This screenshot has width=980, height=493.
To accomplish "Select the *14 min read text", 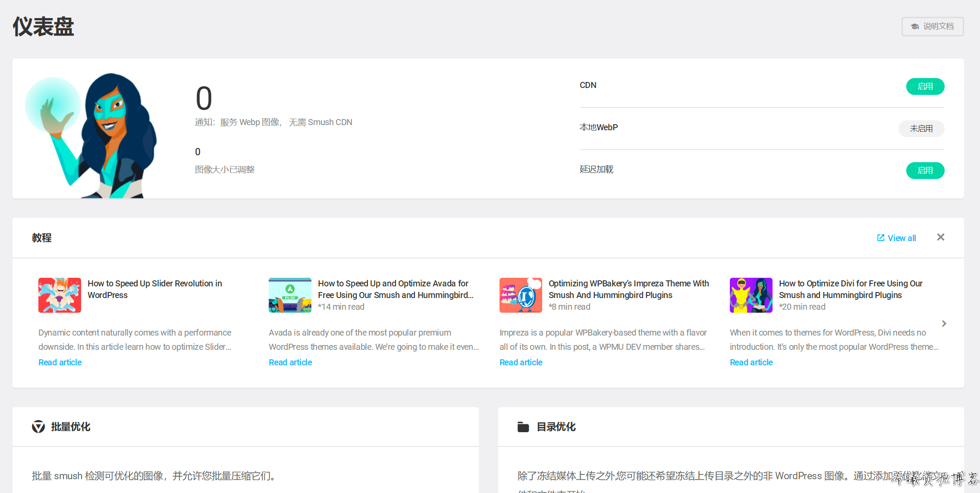I will click(x=341, y=307).
